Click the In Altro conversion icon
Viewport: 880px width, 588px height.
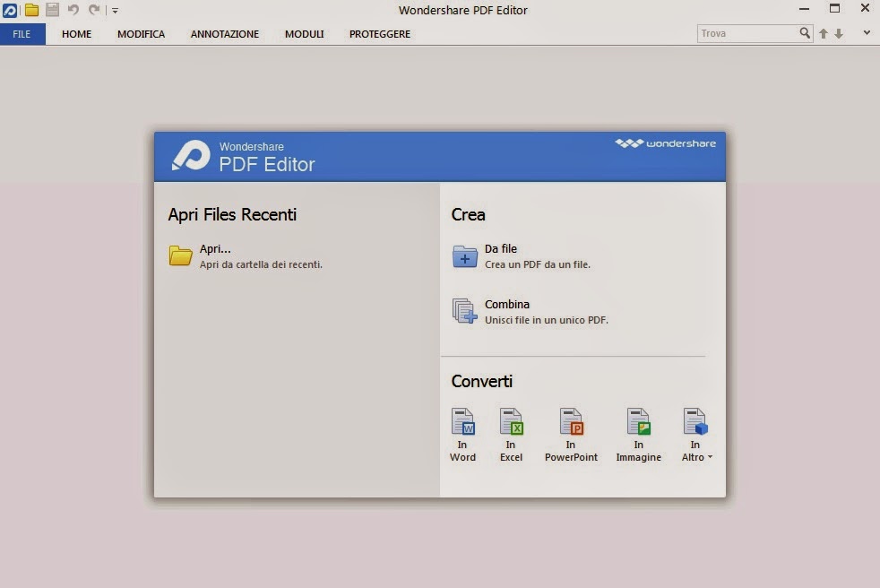pyautogui.click(x=695, y=422)
